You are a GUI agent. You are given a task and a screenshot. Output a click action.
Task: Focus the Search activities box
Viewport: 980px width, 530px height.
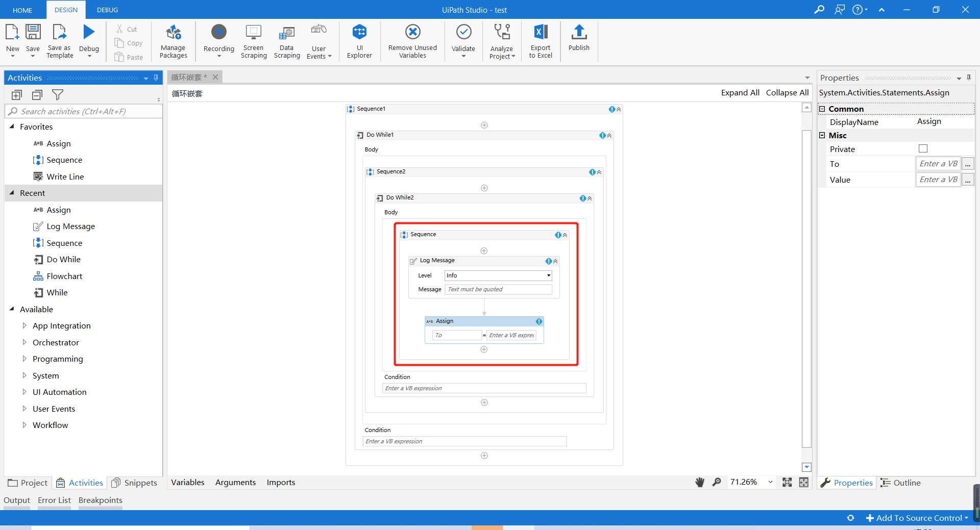(84, 111)
